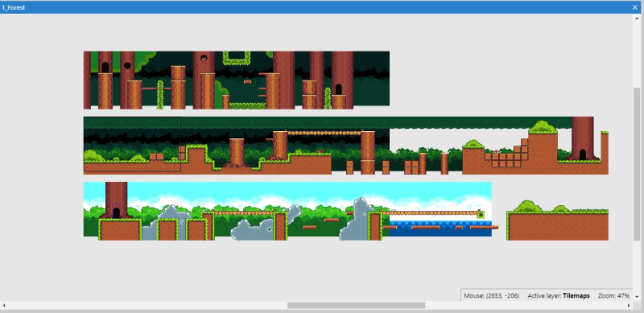
Task: Click the tall grey rock in bottom tilemap
Action: tap(357, 219)
